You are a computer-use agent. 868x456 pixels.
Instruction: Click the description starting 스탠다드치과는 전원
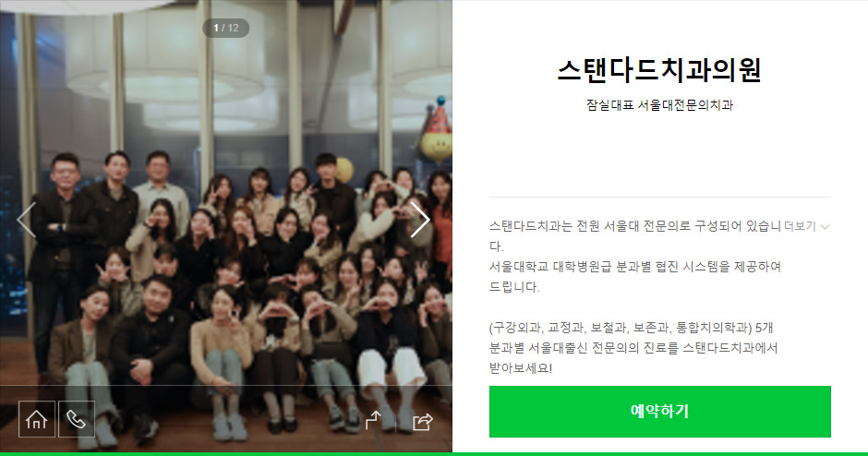click(635, 235)
